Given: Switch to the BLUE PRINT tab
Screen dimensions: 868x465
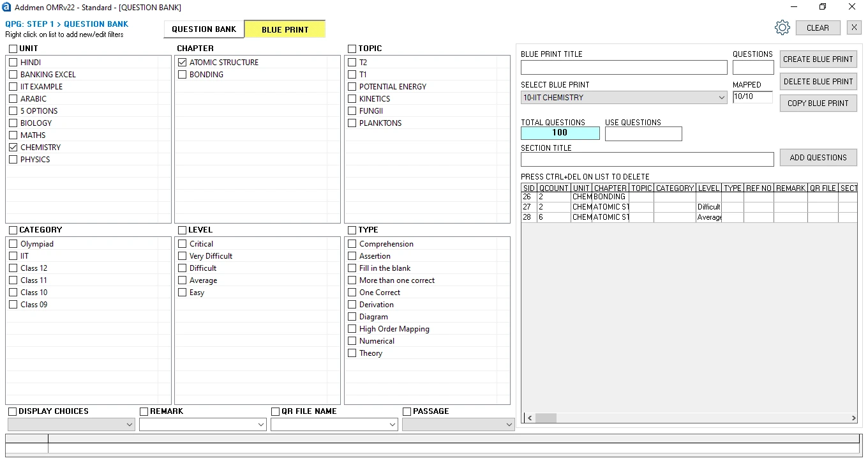Looking at the screenshot, I should point(285,29).
